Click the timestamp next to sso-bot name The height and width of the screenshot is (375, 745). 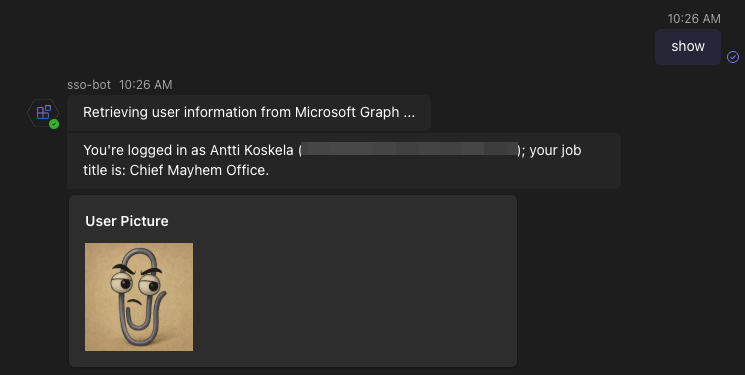tap(145, 85)
